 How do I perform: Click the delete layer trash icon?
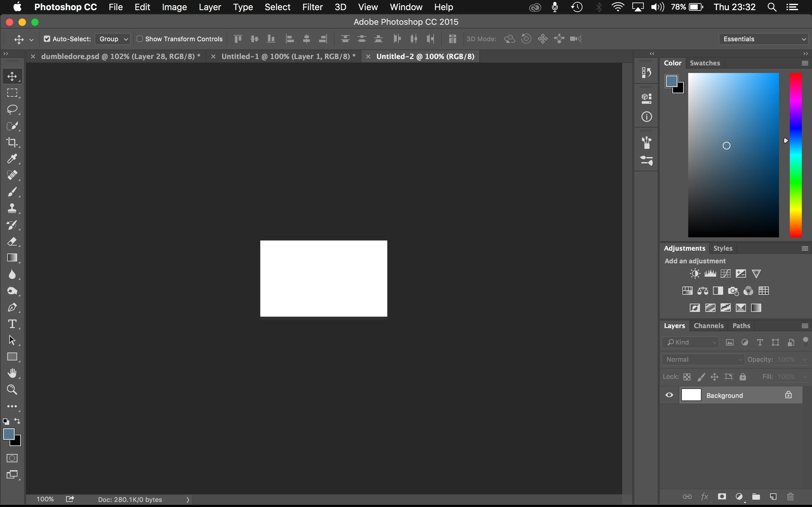[x=790, y=496]
